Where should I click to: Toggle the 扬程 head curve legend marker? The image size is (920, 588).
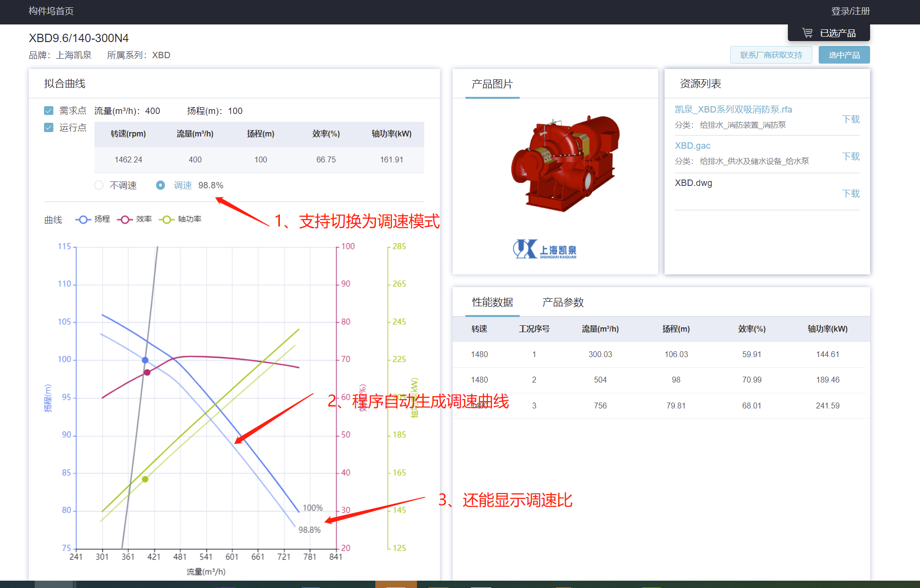(83, 219)
